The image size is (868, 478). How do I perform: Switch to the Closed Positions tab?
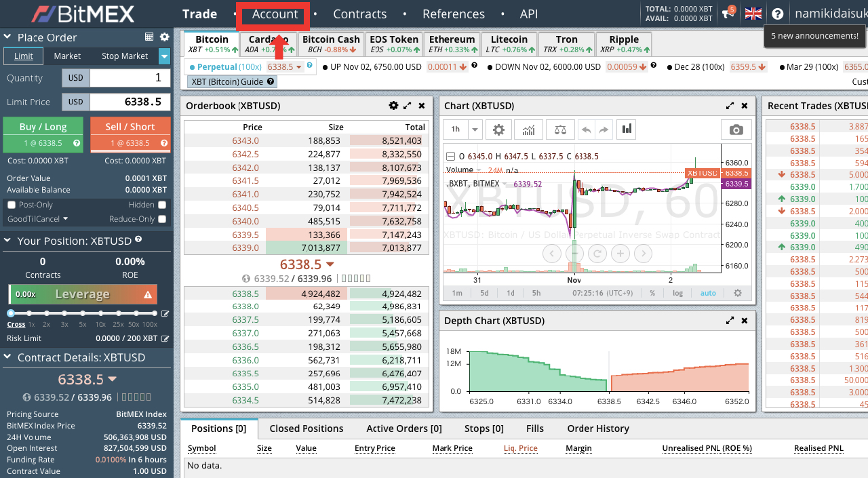coord(307,429)
